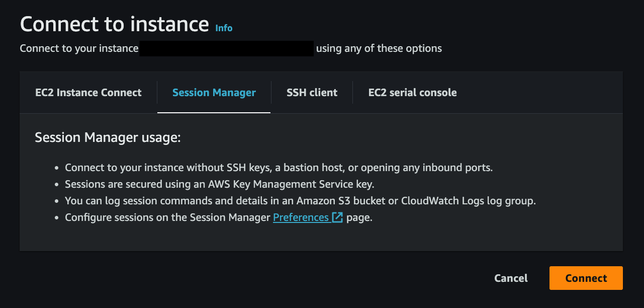Click the redacted instance ID field

click(x=226, y=48)
